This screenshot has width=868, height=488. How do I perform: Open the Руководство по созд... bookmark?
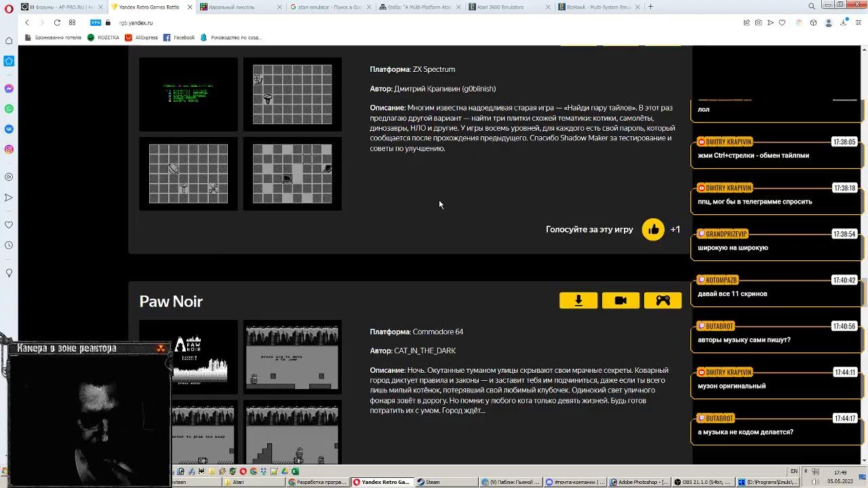(x=232, y=38)
